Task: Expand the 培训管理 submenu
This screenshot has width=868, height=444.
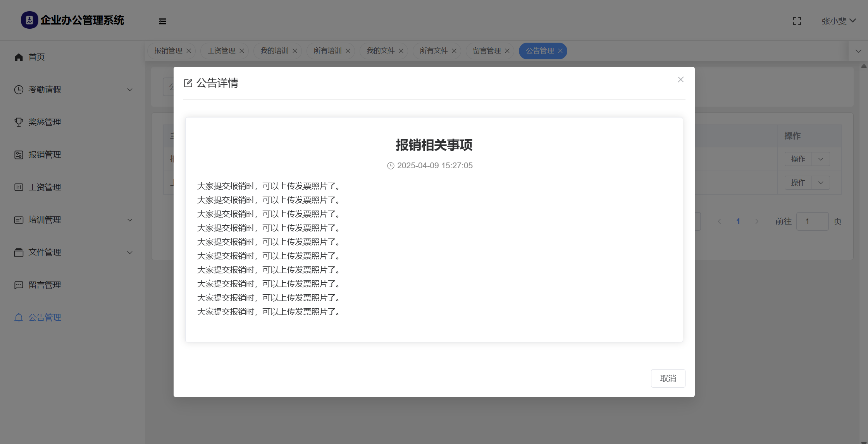Action: click(x=130, y=220)
